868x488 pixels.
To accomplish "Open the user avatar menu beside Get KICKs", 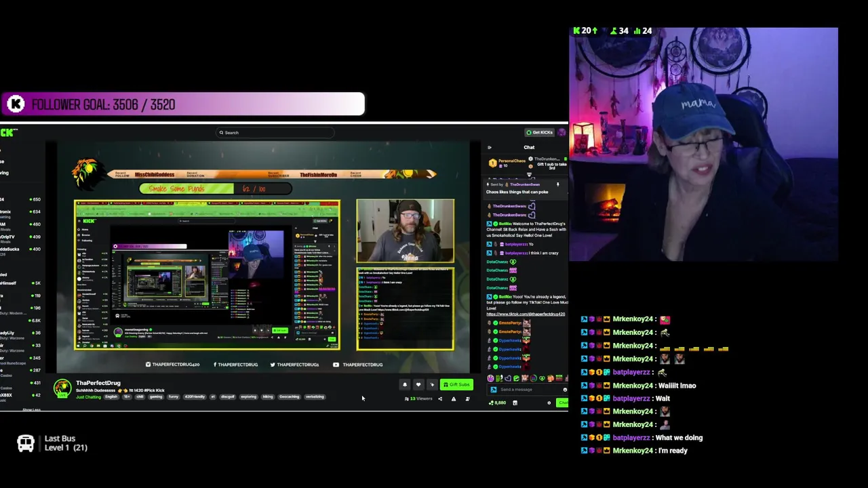I will click(561, 132).
